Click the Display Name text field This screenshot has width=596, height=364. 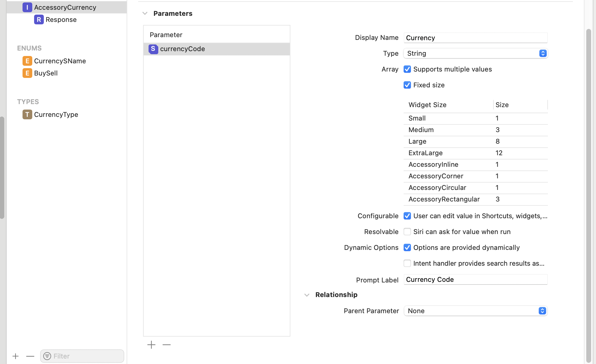(475, 38)
